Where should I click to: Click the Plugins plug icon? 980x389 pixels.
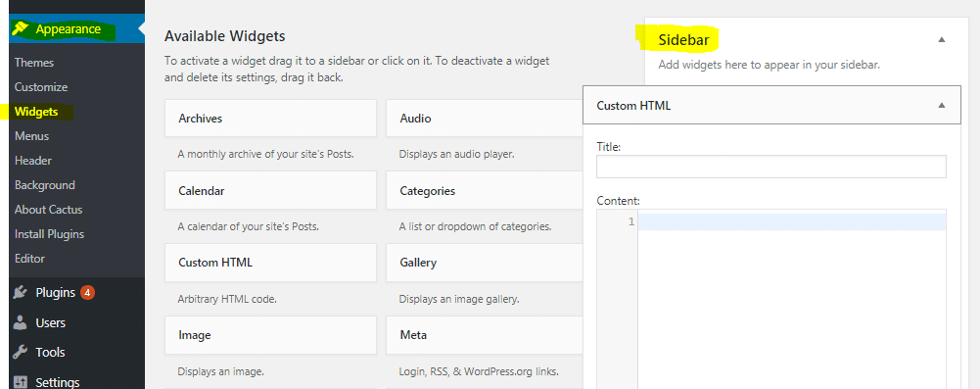(x=21, y=292)
